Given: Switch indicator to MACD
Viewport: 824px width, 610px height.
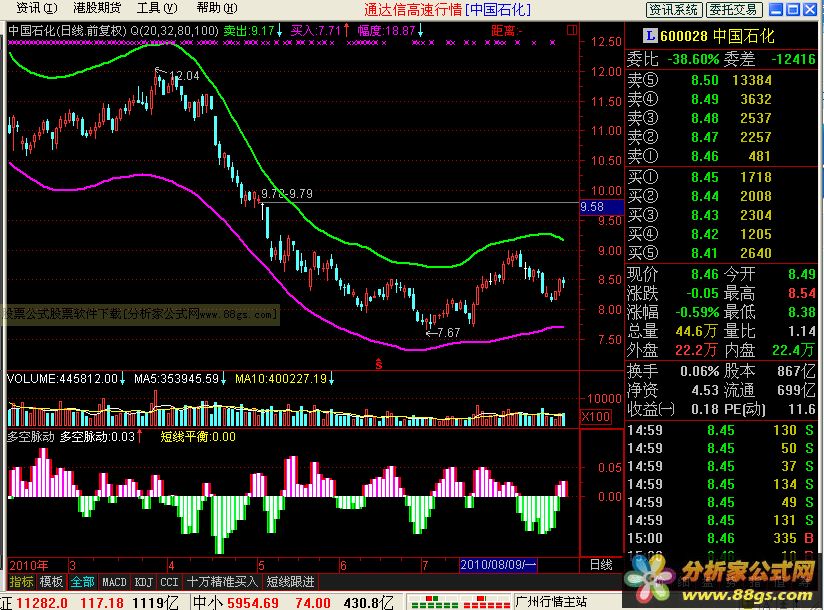Looking at the screenshot, I should [x=114, y=582].
